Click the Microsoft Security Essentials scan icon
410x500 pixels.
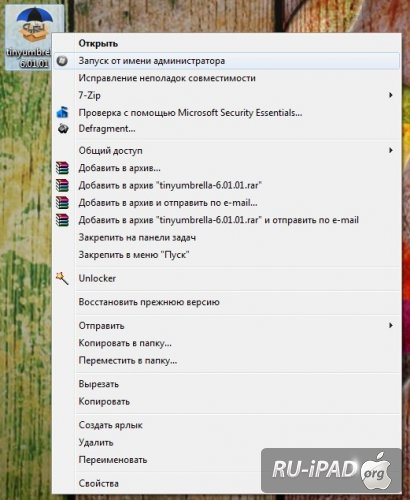[63, 112]
